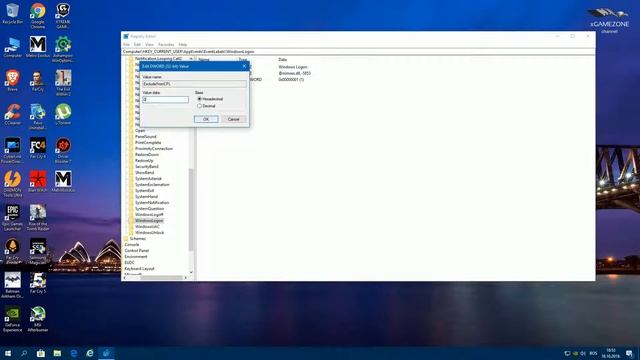Select the ProximityConnection registry key
The height and width of the screenshot is (360, 640).
pos(154,149)
